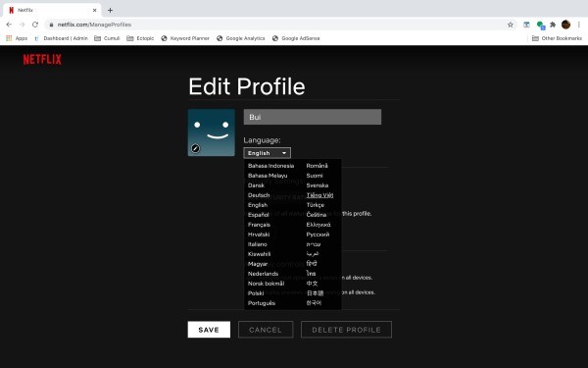Click the smiley profile avatar
Screen dimensions: 588x368
click(212, 132)
